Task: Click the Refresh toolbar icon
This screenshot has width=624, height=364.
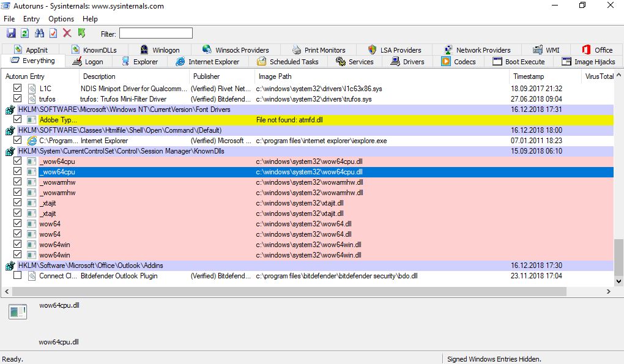Action: [x=24, y=34]
